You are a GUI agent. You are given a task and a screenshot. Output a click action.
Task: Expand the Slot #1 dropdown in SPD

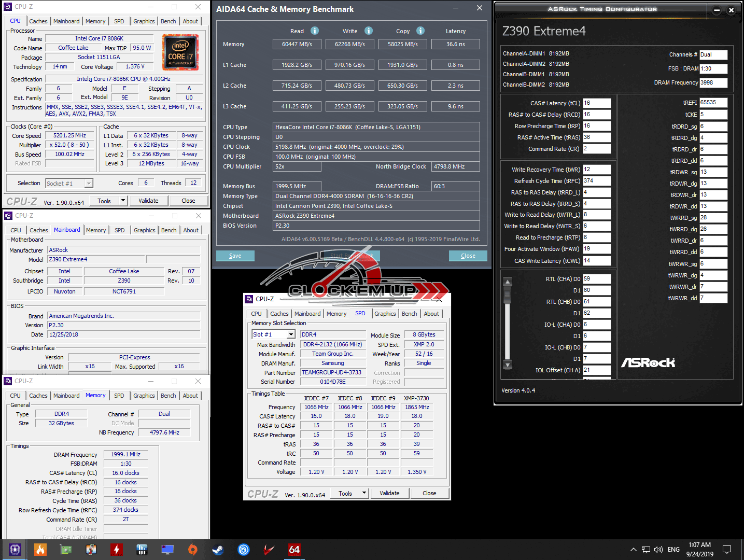[x=291, y=334]
